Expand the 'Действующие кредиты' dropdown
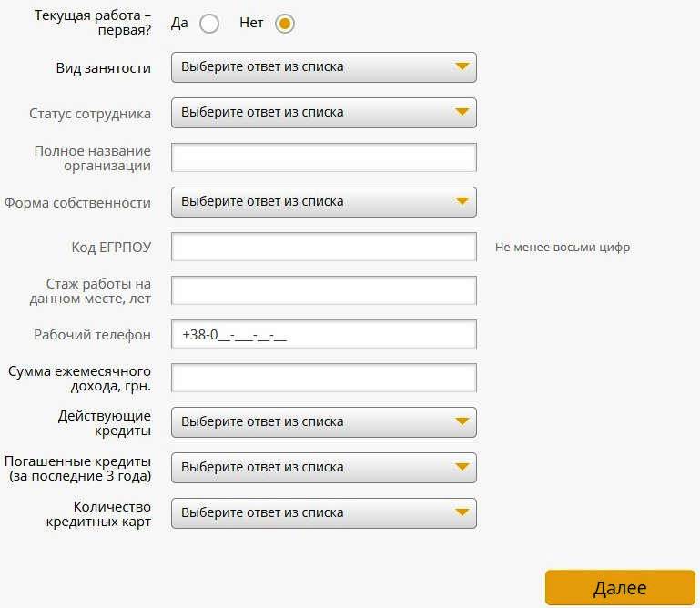 pyautogui.click(x=323, y=422)
